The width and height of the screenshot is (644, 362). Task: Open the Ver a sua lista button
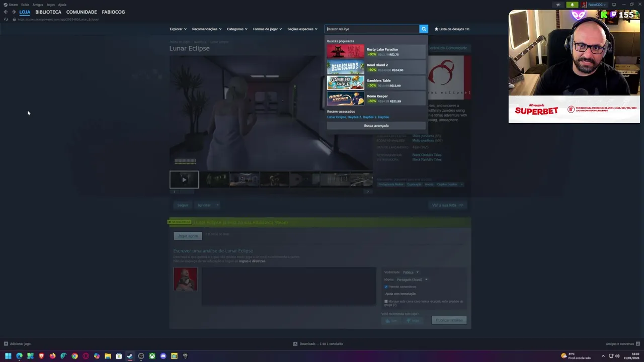[x=447, y=205]
